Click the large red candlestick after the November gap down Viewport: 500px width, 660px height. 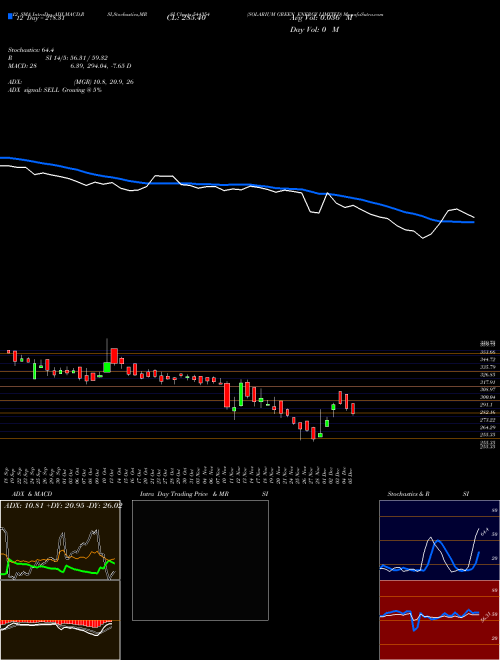pos(227,395)
